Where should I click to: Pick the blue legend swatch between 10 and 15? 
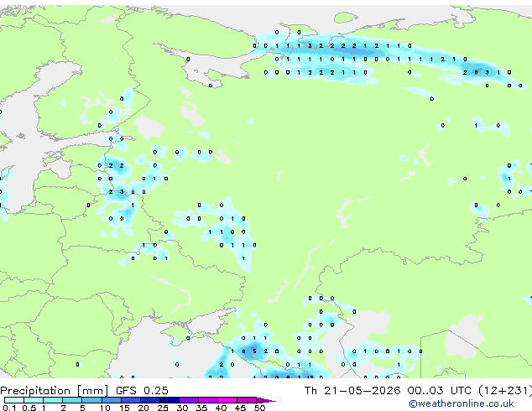(112, 400)
